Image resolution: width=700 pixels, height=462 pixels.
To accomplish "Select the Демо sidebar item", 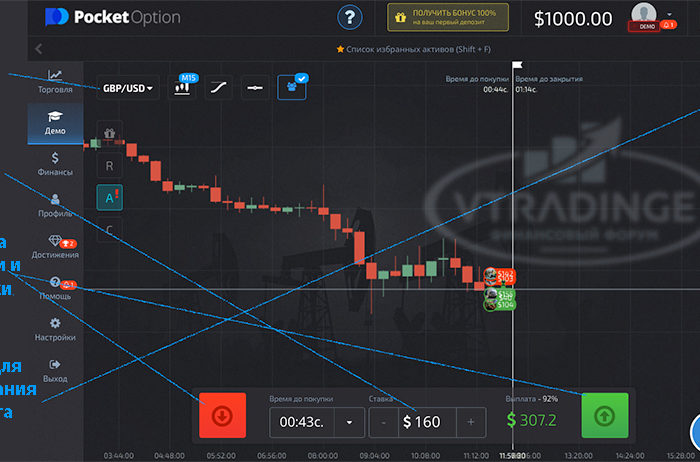I will (55, 123).
